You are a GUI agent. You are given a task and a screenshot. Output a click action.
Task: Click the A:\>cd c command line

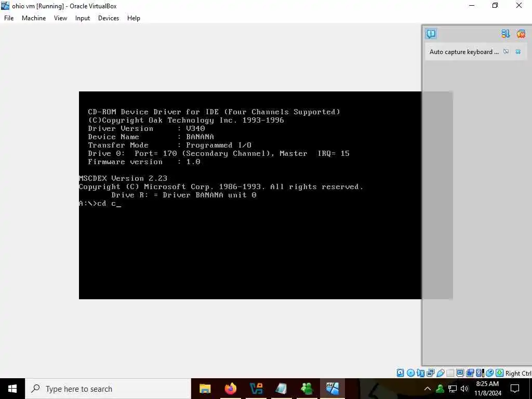(x=100, y=204)
